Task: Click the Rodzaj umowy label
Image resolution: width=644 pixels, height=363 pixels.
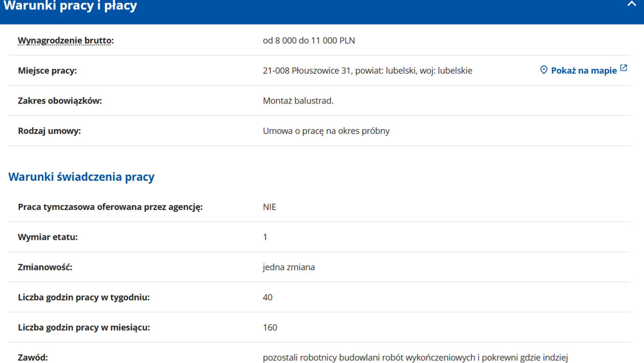Action: pyautogui.click(x=49, y=131)
